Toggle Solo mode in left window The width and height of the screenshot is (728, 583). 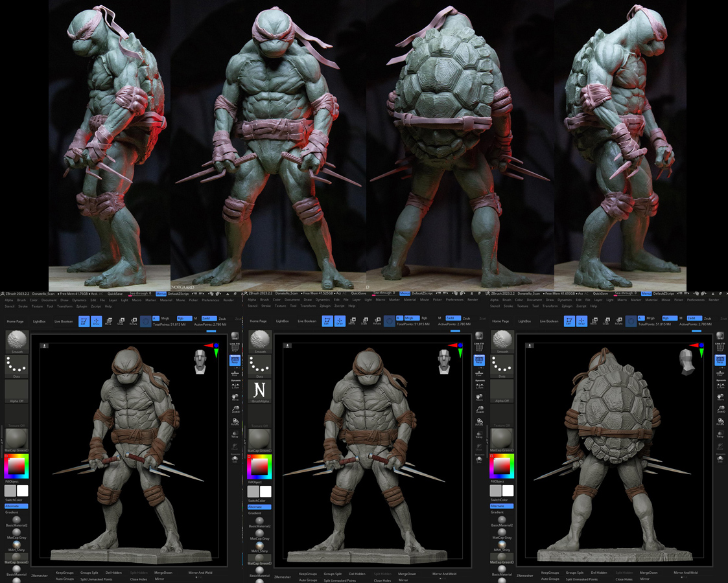coord(235,460)
